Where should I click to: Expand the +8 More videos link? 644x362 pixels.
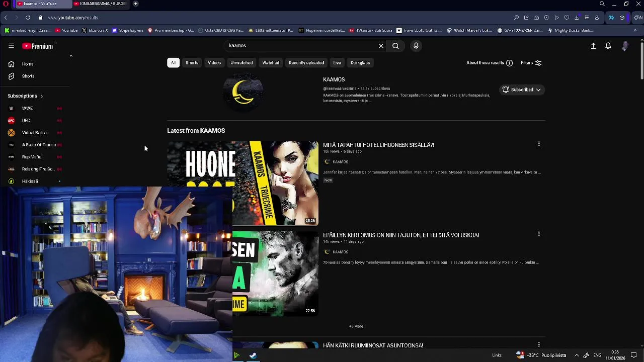pos(356,326)
